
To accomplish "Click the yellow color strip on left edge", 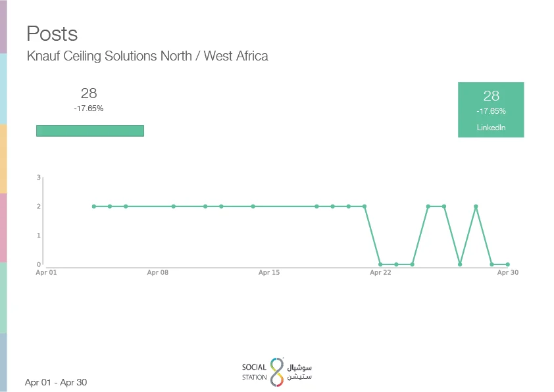I will click(x=3, y=158).
